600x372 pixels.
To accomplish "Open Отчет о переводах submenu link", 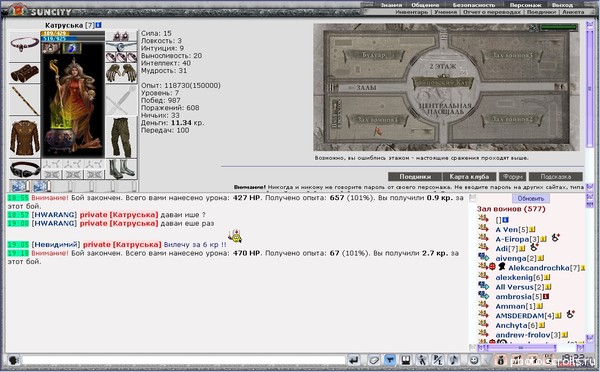I will 492,12.
